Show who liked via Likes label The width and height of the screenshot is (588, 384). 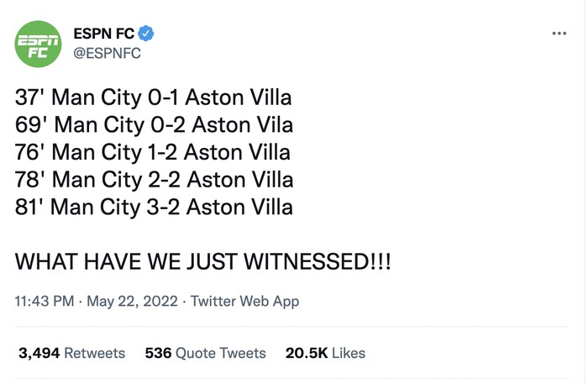pos(349,353)
